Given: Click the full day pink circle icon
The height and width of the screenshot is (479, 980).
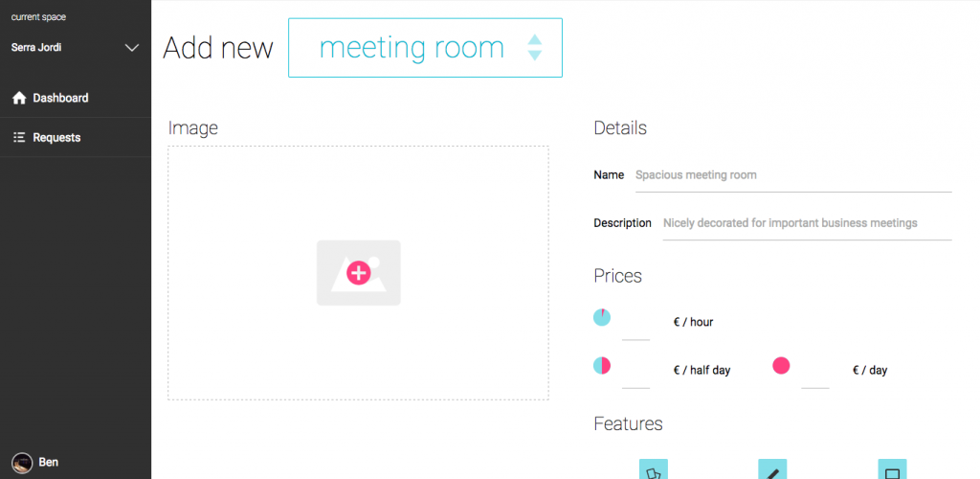Looking at the screenshot, I should [x=781, y=365].
